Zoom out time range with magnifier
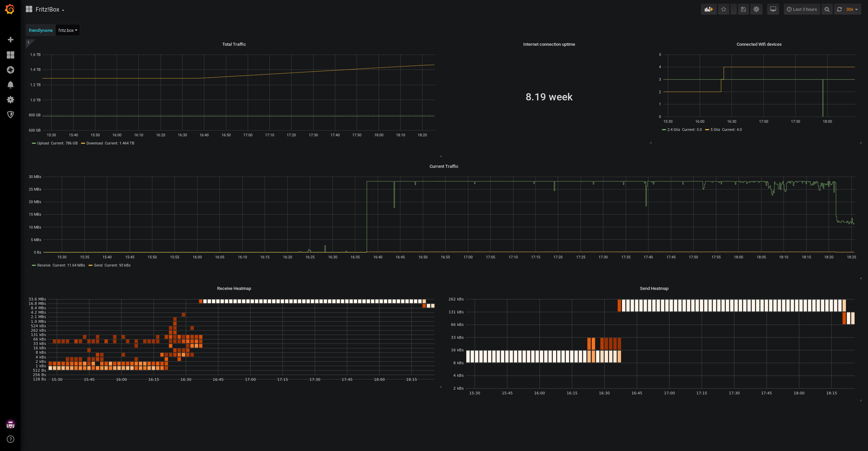868x451 pixels. pyautogui.click(x=827, y=9)
